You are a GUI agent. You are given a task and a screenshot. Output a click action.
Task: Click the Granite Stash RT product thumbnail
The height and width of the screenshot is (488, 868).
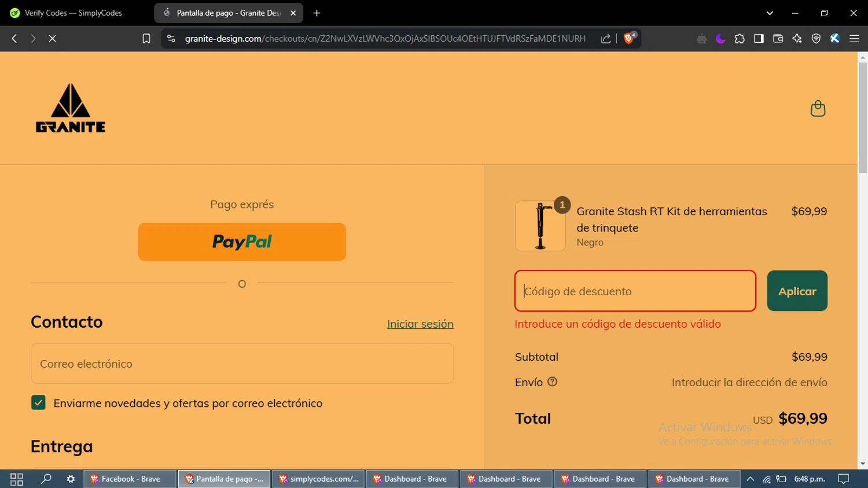[x=540, y=226]
